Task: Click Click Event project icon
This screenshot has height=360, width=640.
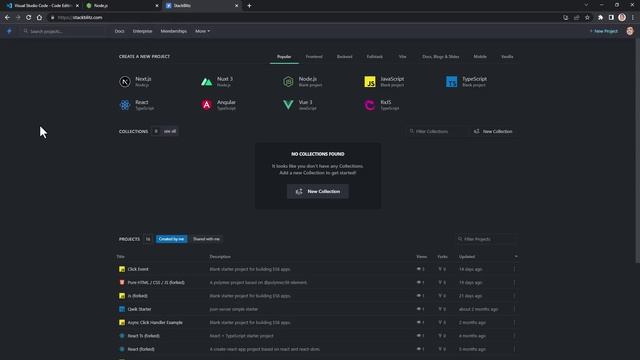Action: pyautogui.click(x=122, y=269)
